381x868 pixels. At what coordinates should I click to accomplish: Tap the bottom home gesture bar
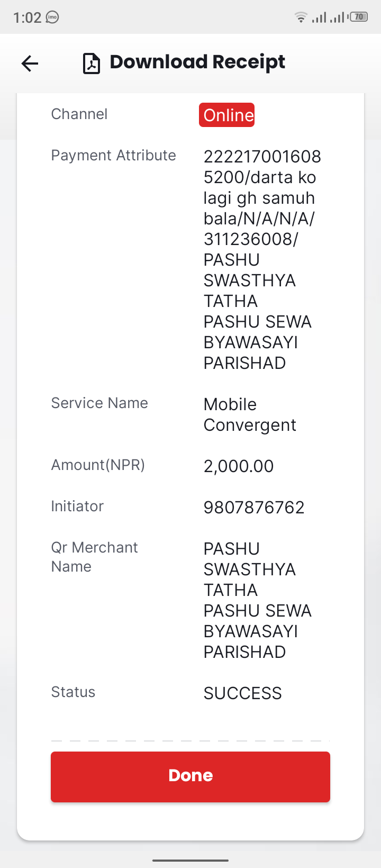190,861
